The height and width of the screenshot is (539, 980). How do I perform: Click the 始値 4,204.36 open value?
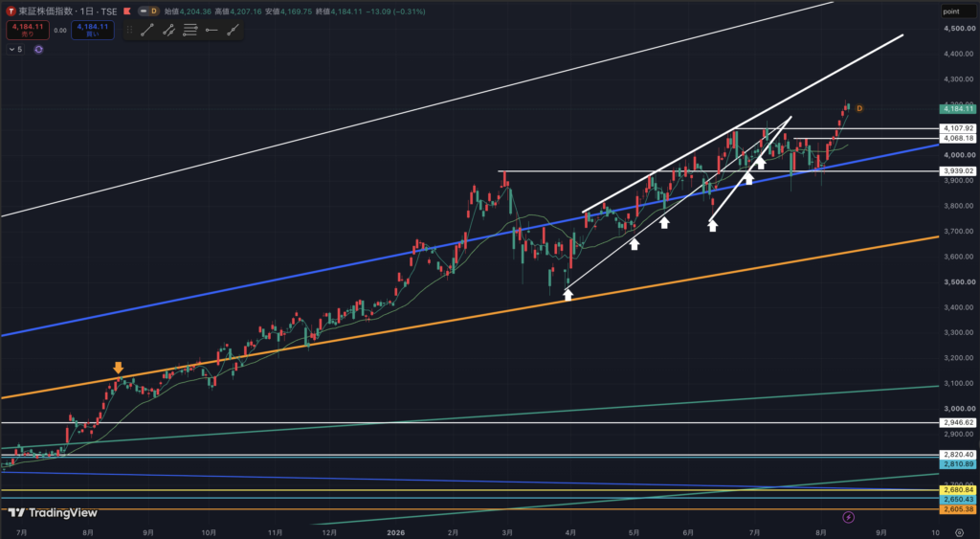pyautogui.click(x=190, y=11)
